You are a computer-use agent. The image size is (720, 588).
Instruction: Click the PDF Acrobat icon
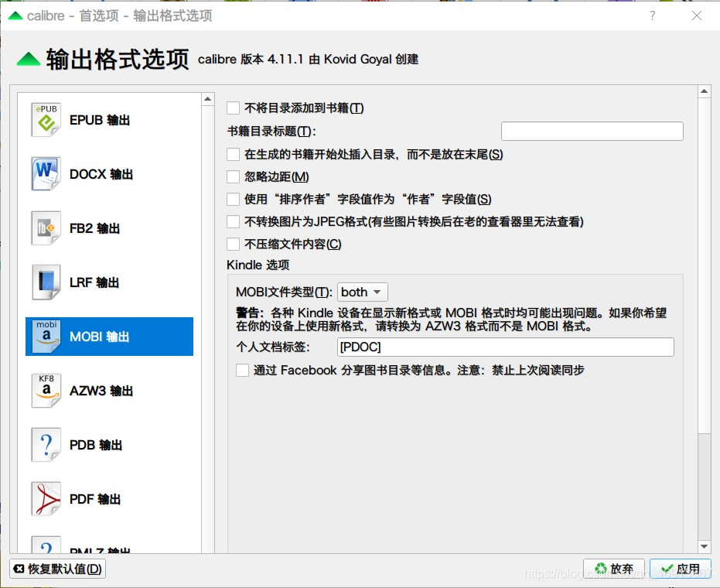[46, 499]
